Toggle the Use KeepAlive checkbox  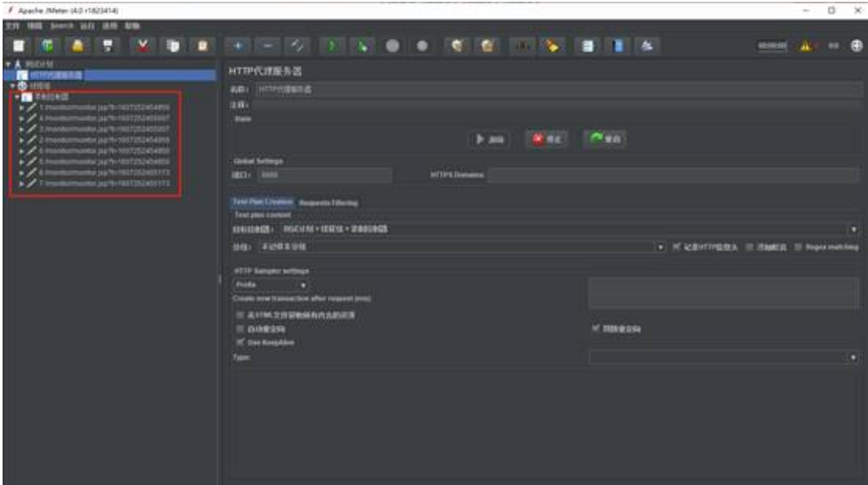[x=239, y=342]
